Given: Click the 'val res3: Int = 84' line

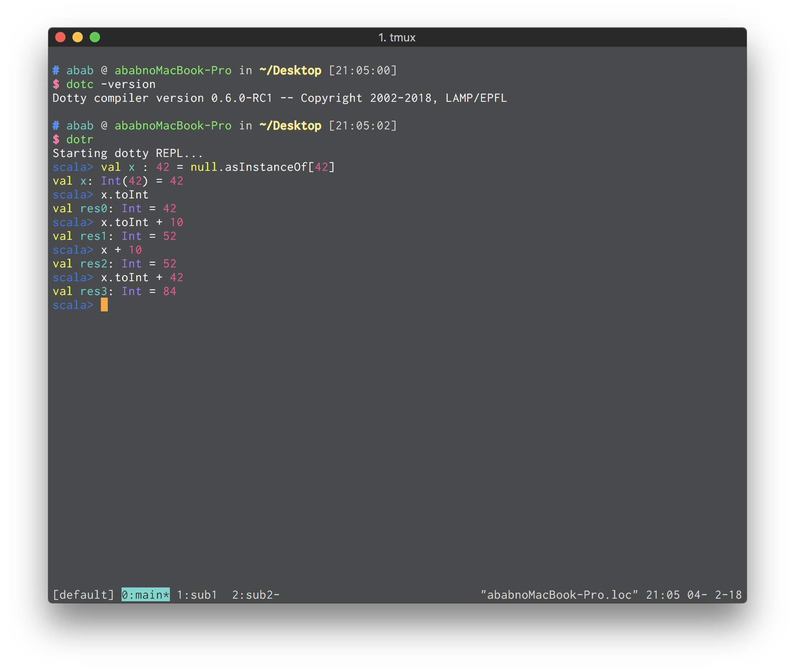Looking at the screenshot, I should click(x=114, y=291).
